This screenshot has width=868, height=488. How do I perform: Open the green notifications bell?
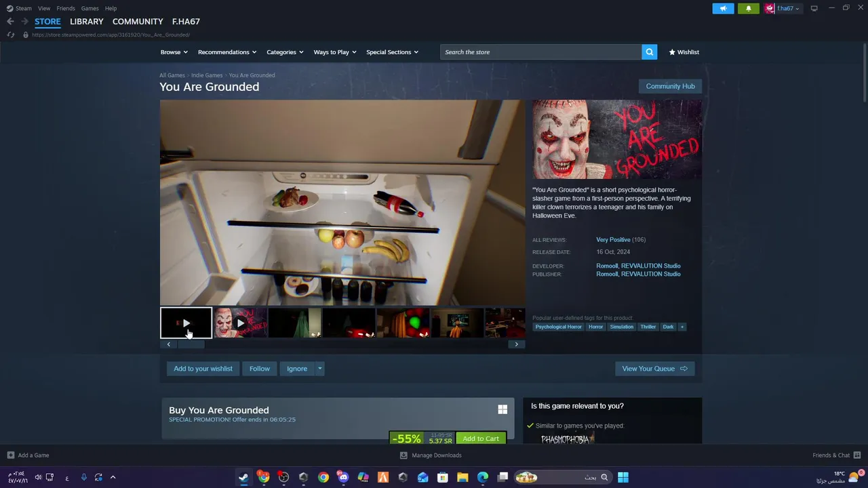coord(749,8)
